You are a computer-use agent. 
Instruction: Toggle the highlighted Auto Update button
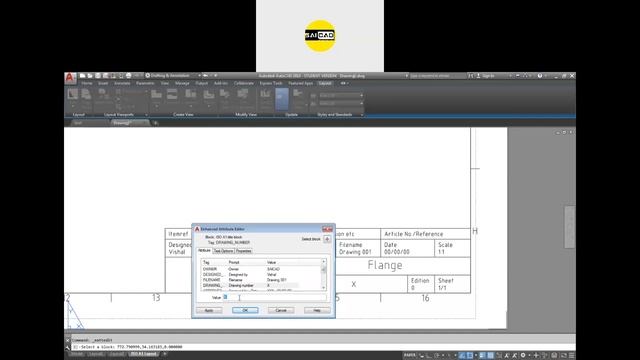tap(282, 99)
